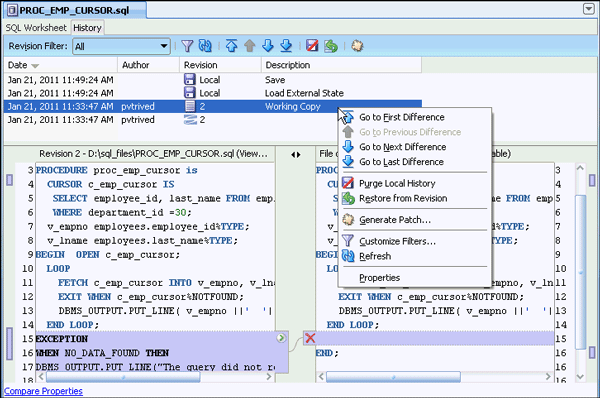Click the Local save icon in Save row
The height and width of the screenshot is (398, 600).
(189, 80)
